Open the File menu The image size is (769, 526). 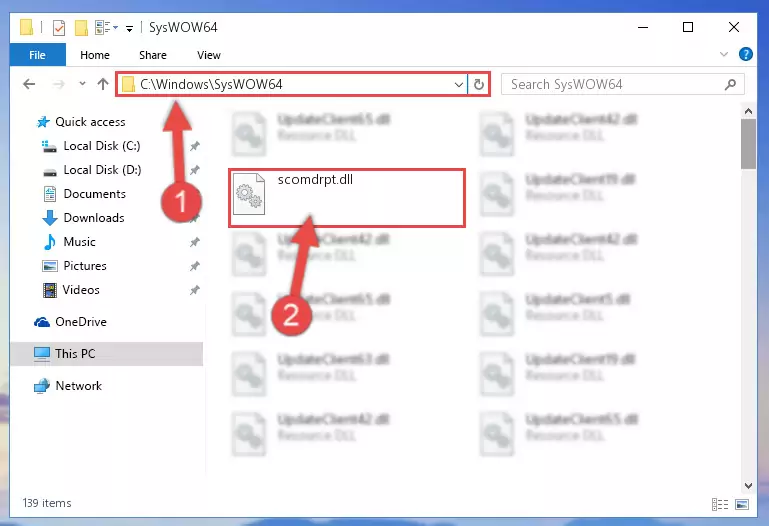[x=37, y=55]
